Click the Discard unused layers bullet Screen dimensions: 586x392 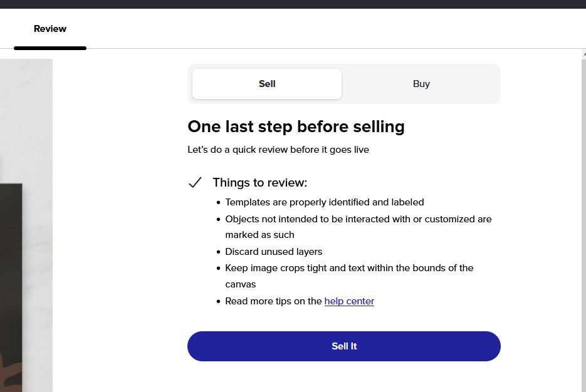coord(273,252)
